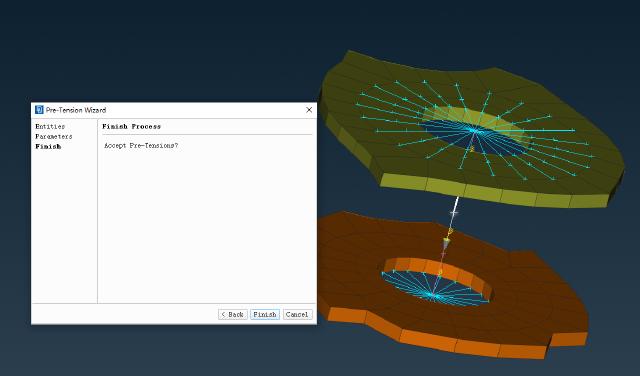
Task: Click the 'Accept Pre-Tensions?' text
Action: click(141, 145)
